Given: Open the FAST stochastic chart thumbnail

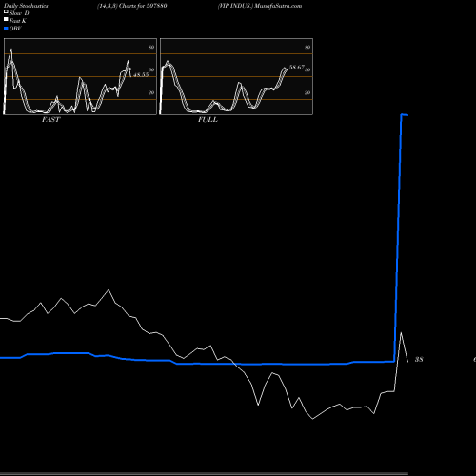Looking at the screenshot, I should click(x=80, y=76).
